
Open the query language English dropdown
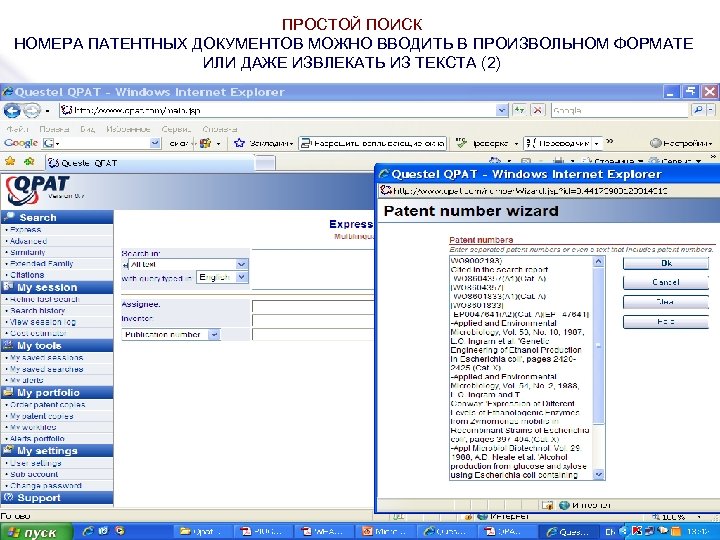242,277
